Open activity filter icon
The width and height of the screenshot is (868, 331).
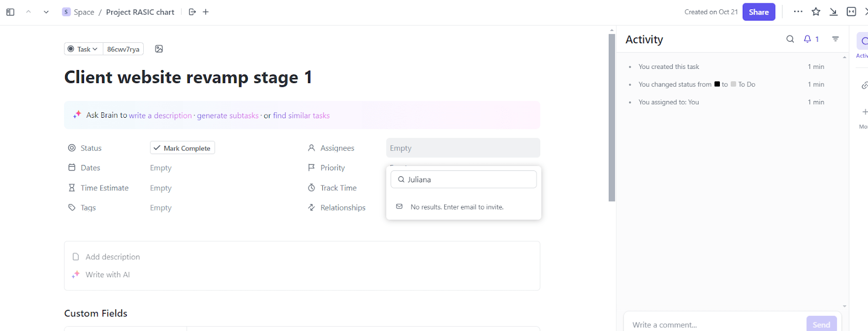point(835,39)
